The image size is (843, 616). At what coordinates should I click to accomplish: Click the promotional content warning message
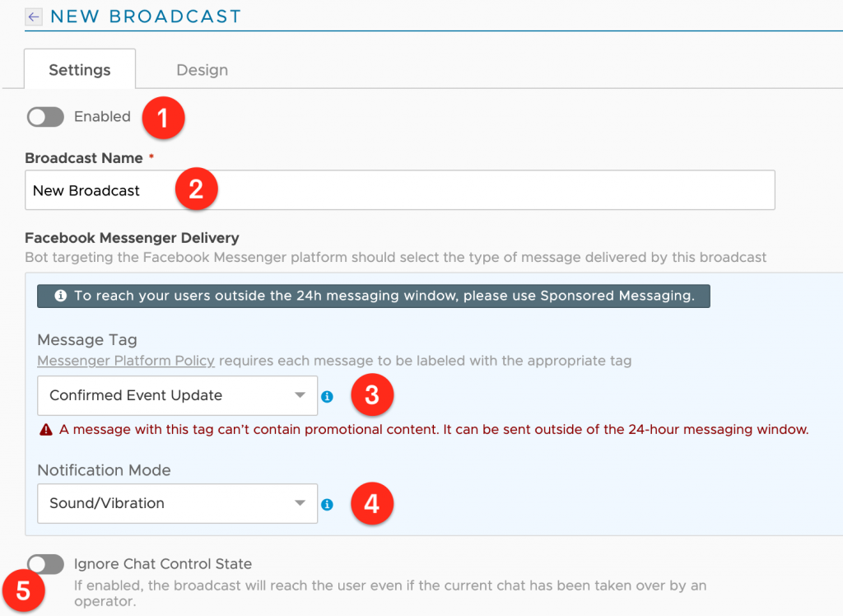point(434,430)
